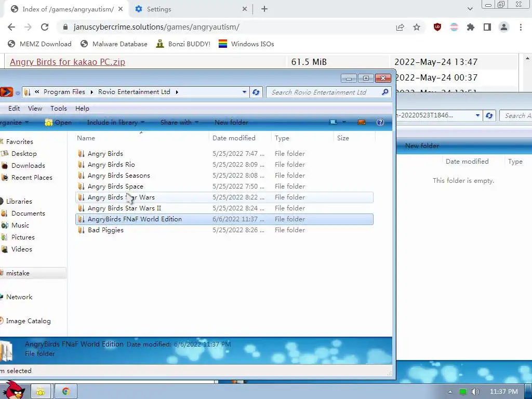The image size is (532, 399).
Task: Open the Chrome three-dot menu
Action: pyautogui.click(x=521, y=27)
